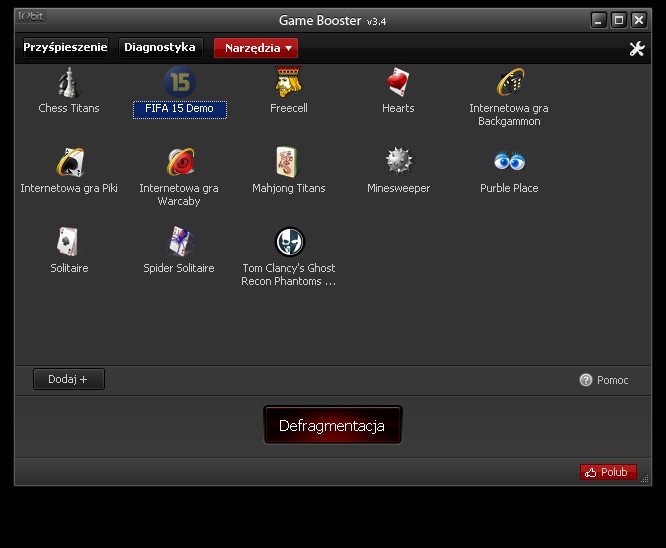Select the Purble Place eyes icon
This screenshot has width=666, height=548.
click(x=509, y=161)
